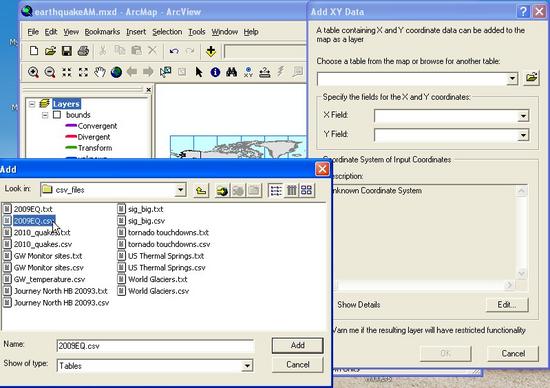Select the Measure tool icon
This screenshot has height=388, width=550.
click(x=264, y=72)
